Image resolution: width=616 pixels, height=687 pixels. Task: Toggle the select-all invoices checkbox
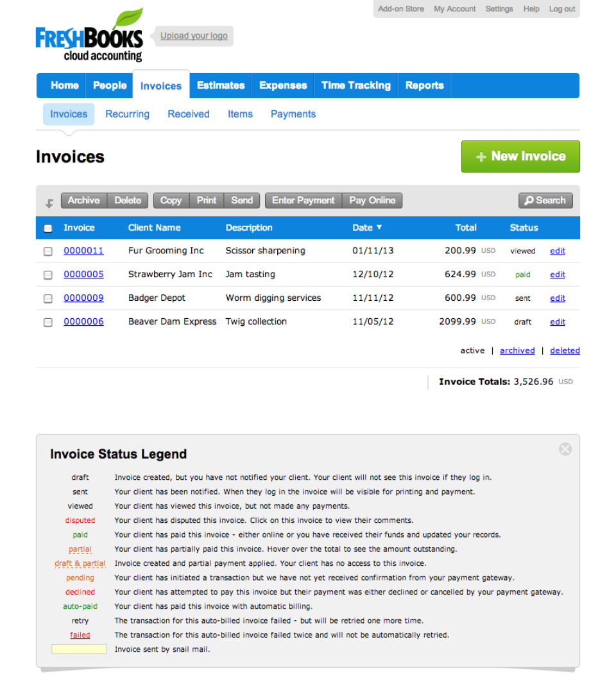(x=48, y=228)
